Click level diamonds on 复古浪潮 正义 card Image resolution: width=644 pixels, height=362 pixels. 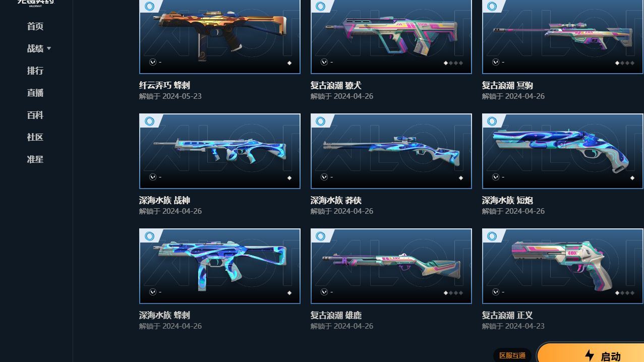point(624,293)
